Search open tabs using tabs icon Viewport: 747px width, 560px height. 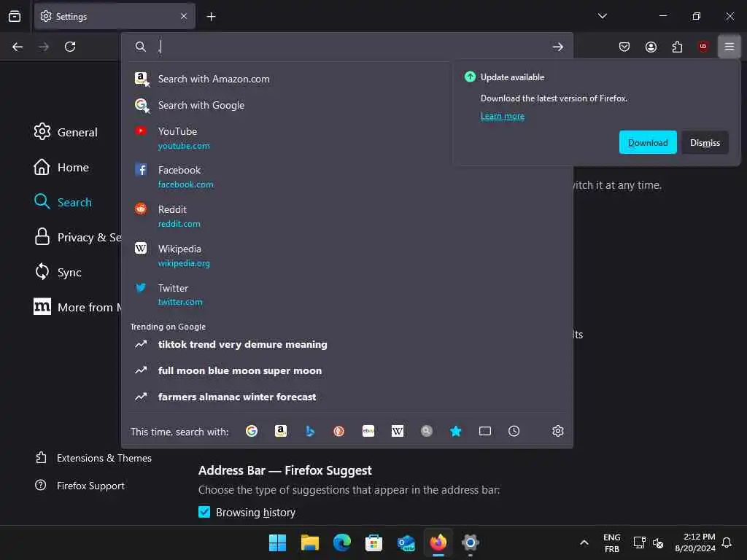tap(485, 431)
